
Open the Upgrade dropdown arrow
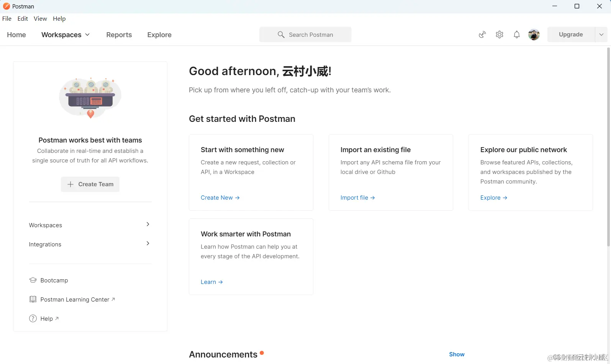601,34
